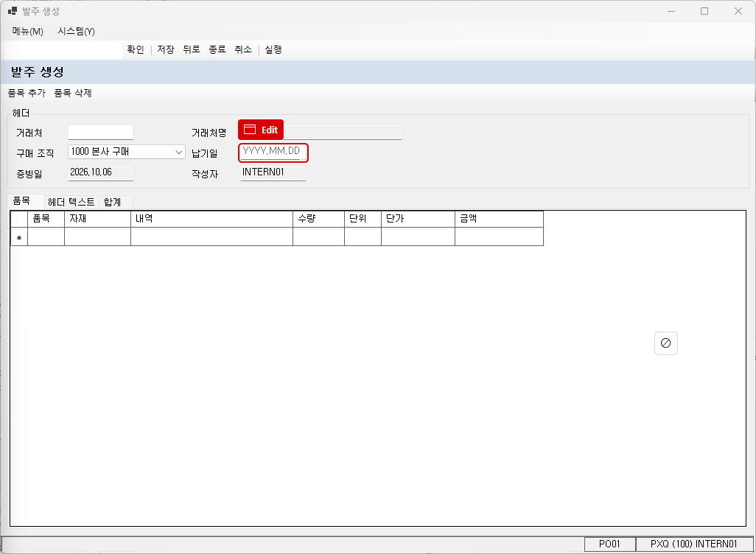Click the PO01 status bar entry
Viewport: 756px width, 554px height.
pyautogui.click(x=609, y=544)
